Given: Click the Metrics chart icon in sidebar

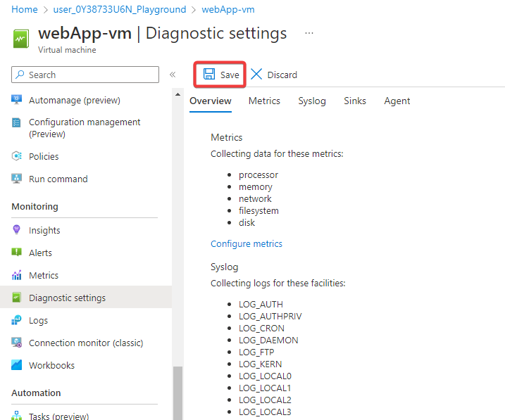Looking at the screenshot, I should click(17, 275).
